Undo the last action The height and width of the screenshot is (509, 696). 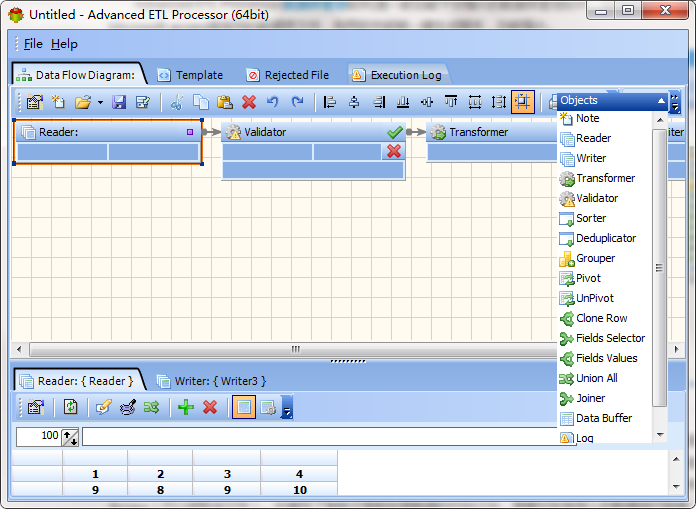point(273,102)
